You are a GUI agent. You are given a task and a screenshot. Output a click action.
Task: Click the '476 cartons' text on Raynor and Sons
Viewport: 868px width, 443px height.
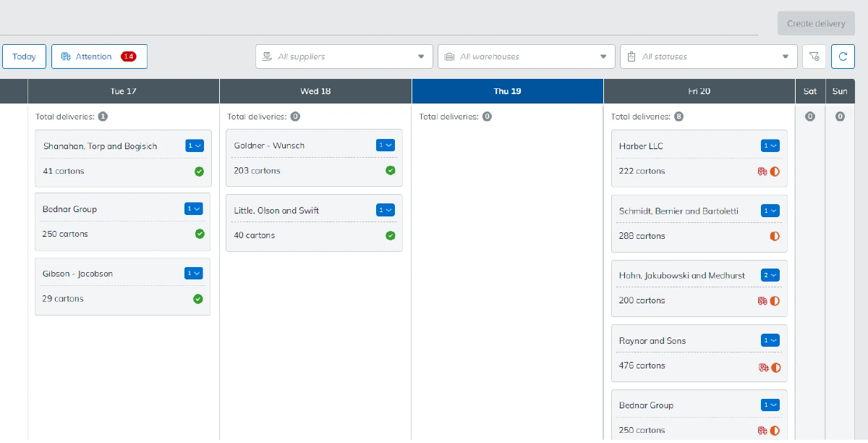click(x=642, y=366)
